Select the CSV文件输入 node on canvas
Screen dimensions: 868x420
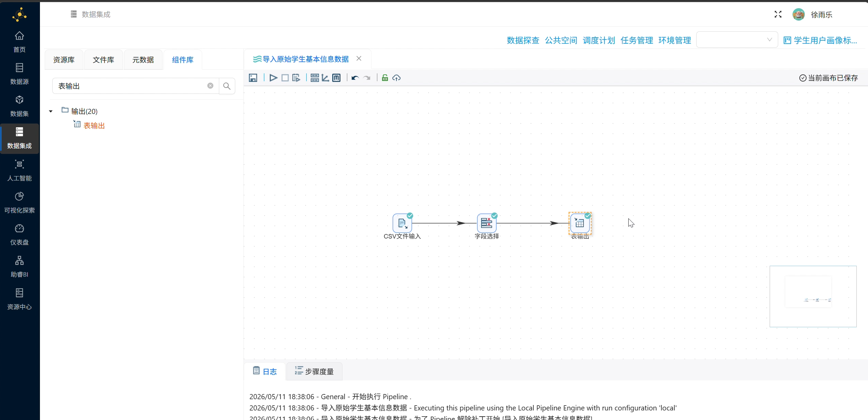pos(402,223)
